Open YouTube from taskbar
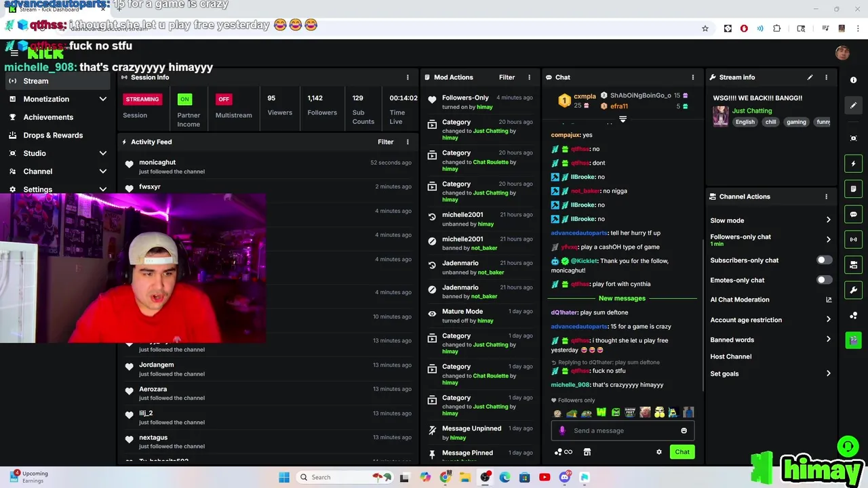The image size is (868, 488). [545, 477]
